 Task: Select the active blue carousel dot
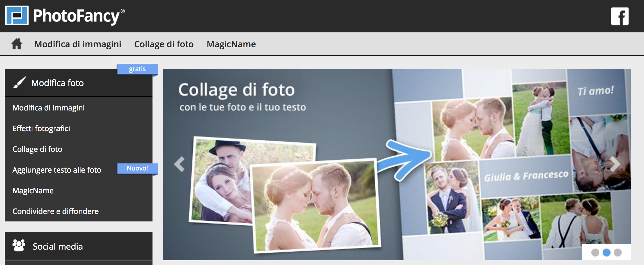tap(607, 253)
